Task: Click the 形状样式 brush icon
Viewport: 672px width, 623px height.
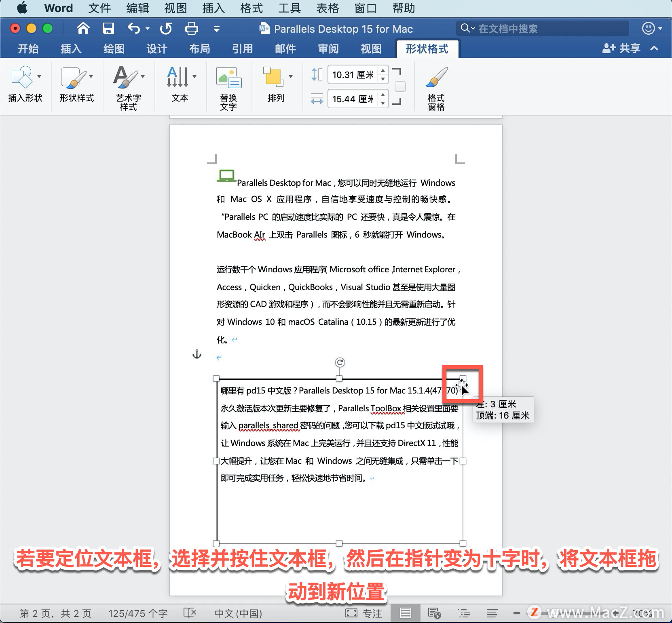Action: [74, 77]
